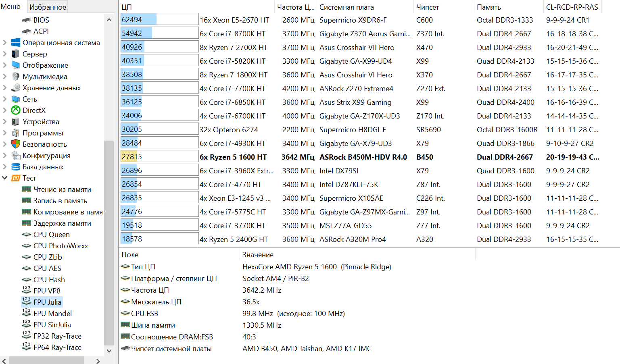
Task: Select the 32x Opteron 6274 row
Action: [x=360, y=130]
